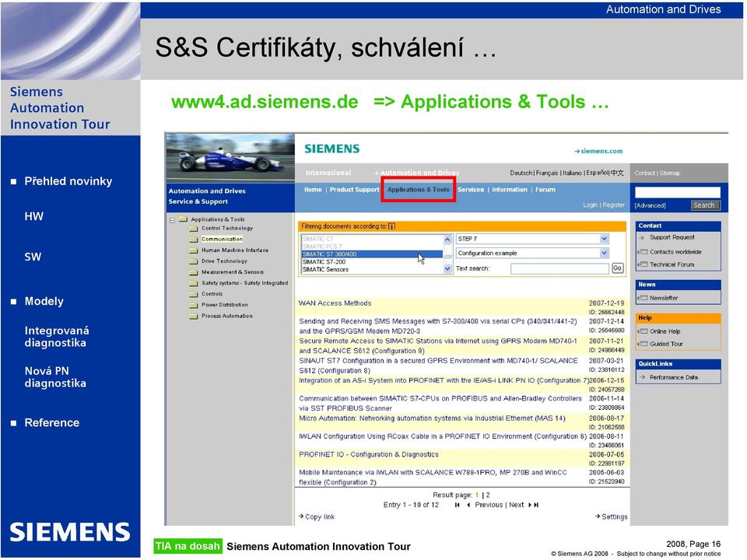747x560 pixels.
Task: Open the Controls folder
Action: (212, 294)
